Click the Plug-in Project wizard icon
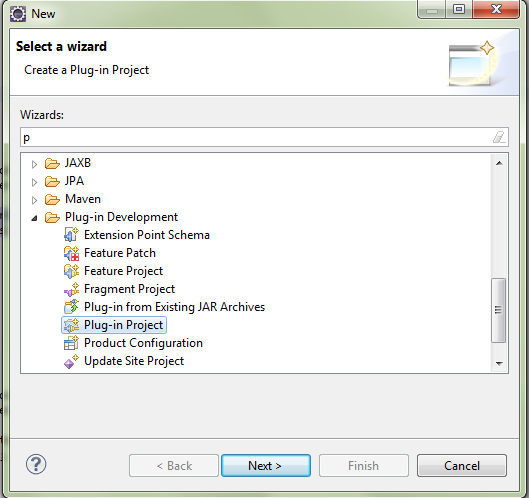This screenshot has height=498, width=529. [x=71, y=325]
